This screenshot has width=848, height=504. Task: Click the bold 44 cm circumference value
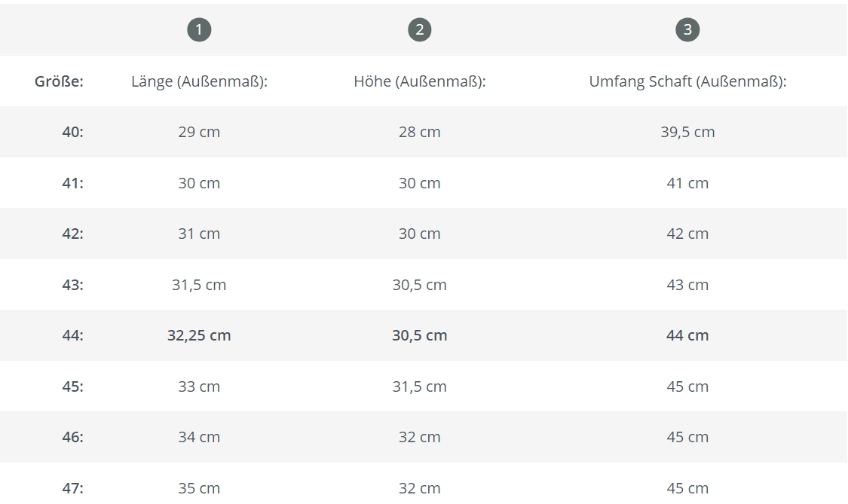[687, 335]
